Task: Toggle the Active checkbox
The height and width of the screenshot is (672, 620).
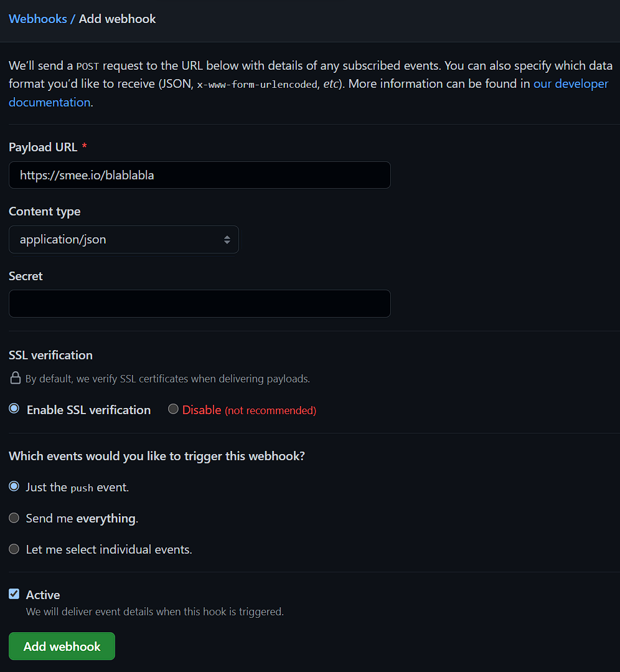Action: point(14,594)
